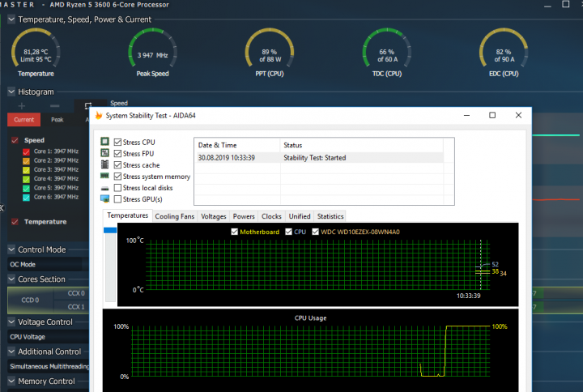Toggle Temperature checkbox in Ryzen Master histogram
Screen dimensions: 583x392
(15, 222)
